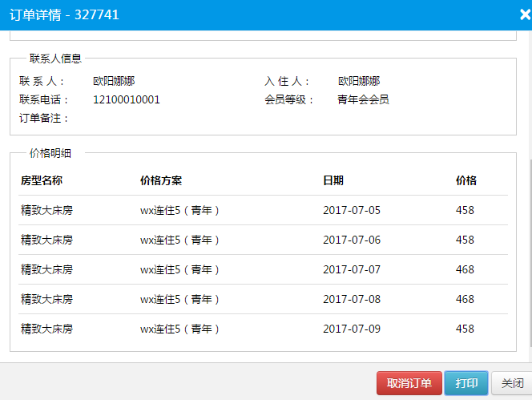Click the 房型名称 column header
The height and width of the screenshot is (400, 532).
pyautogui.click(x=42, y=181)
